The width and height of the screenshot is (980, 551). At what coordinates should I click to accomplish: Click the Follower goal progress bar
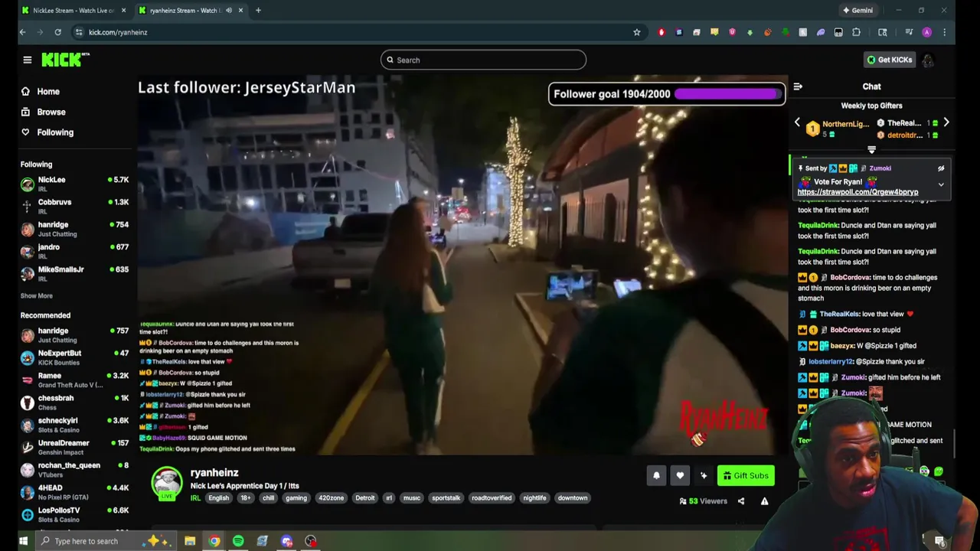[727, 94]
